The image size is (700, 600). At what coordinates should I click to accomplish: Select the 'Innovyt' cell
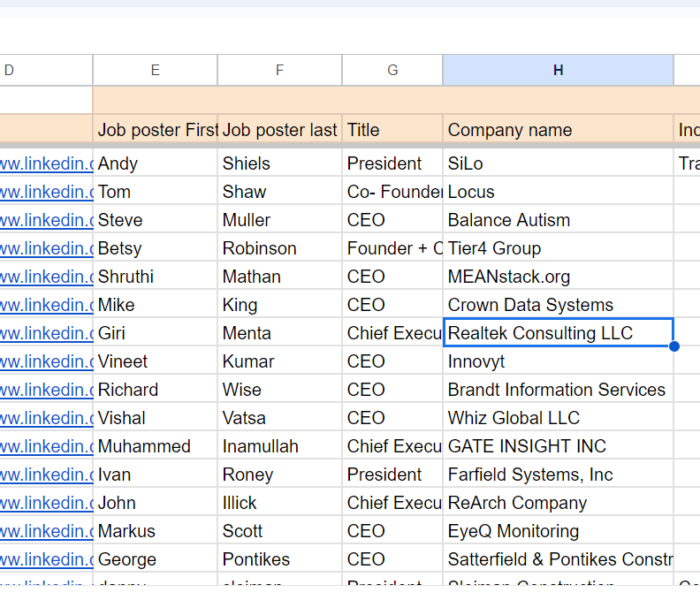point(558,361)
